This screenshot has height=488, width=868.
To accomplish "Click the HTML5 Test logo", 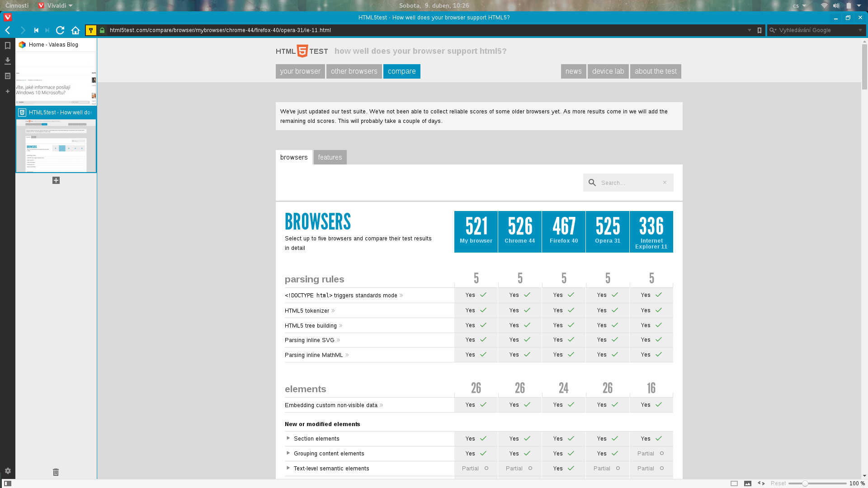I will [x=302, y=51].
